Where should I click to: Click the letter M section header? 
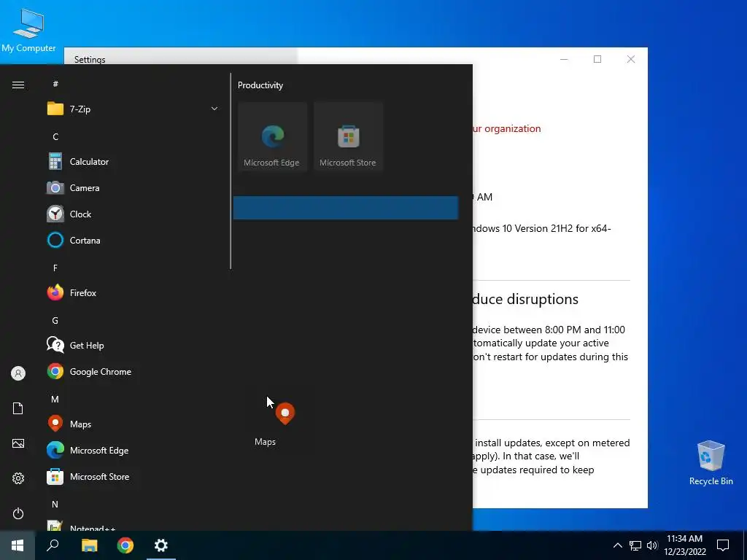[x=55, y=400]
